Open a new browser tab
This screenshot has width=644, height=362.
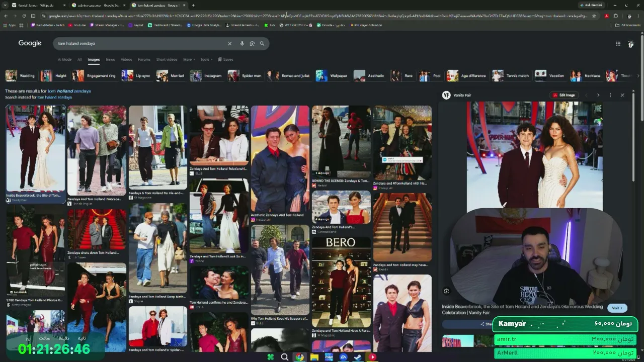click(x=193, y=5)
